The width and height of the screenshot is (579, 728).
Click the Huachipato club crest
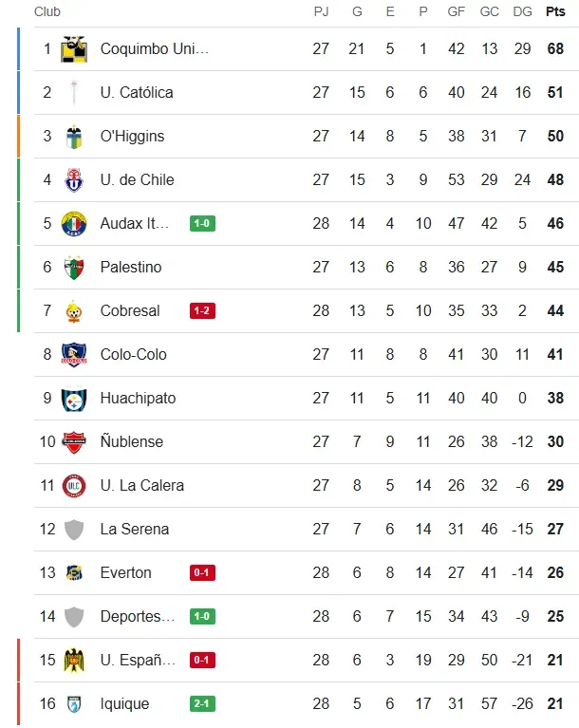74,399
